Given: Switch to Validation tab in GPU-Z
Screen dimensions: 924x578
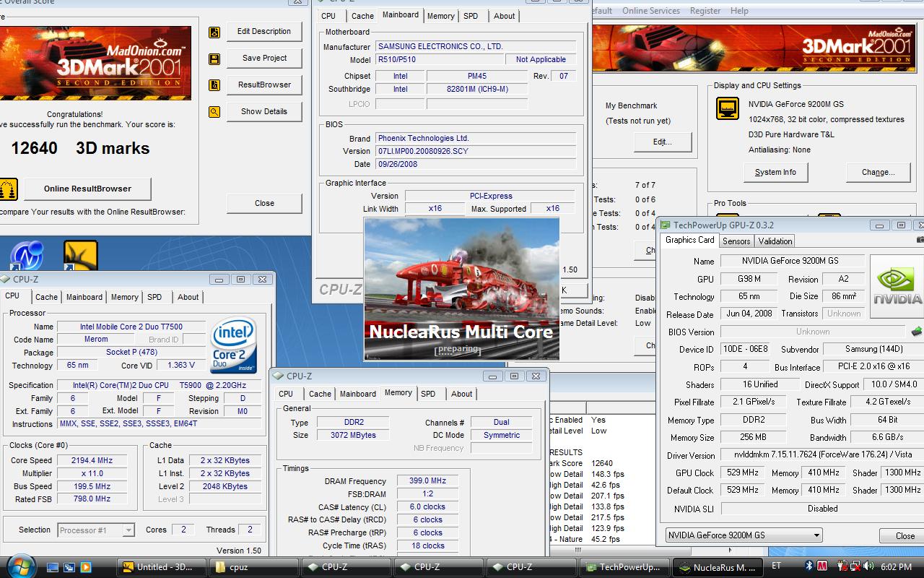Looking at the screenshot, I should pos(775,241).
